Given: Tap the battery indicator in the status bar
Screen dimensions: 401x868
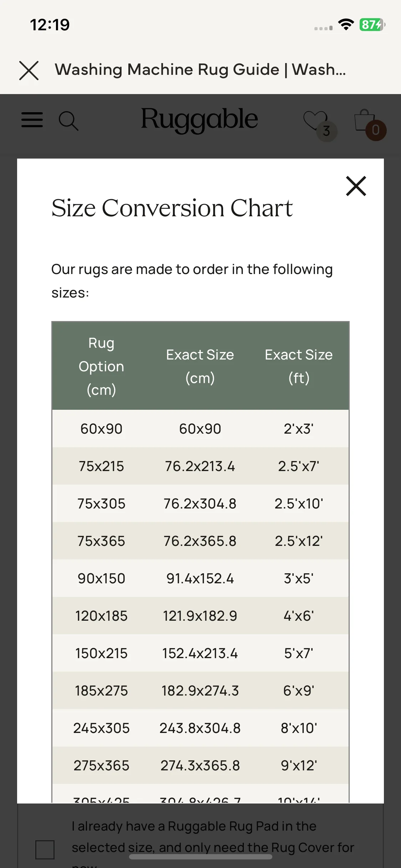Looking at the screenshot, I should (372, 25).
